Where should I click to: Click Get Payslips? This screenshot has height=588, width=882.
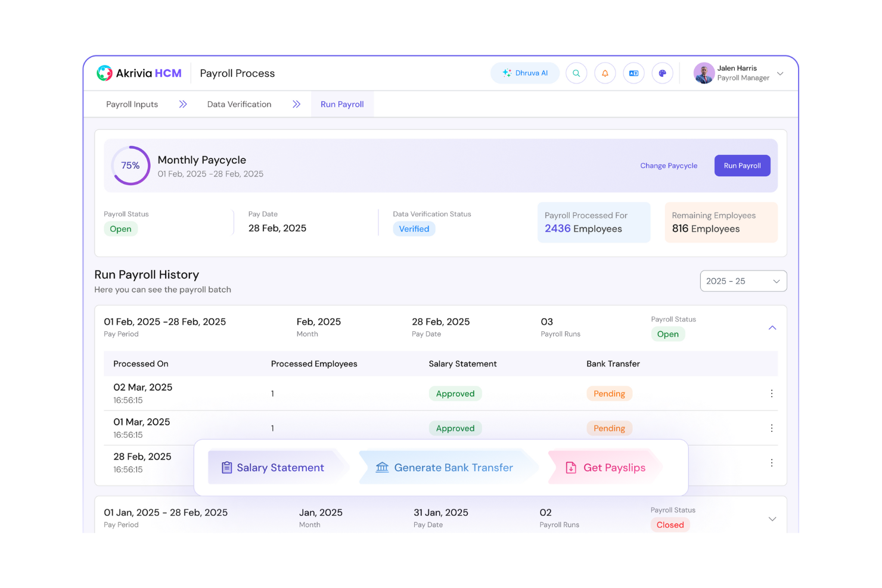click(x=607, y=467)
